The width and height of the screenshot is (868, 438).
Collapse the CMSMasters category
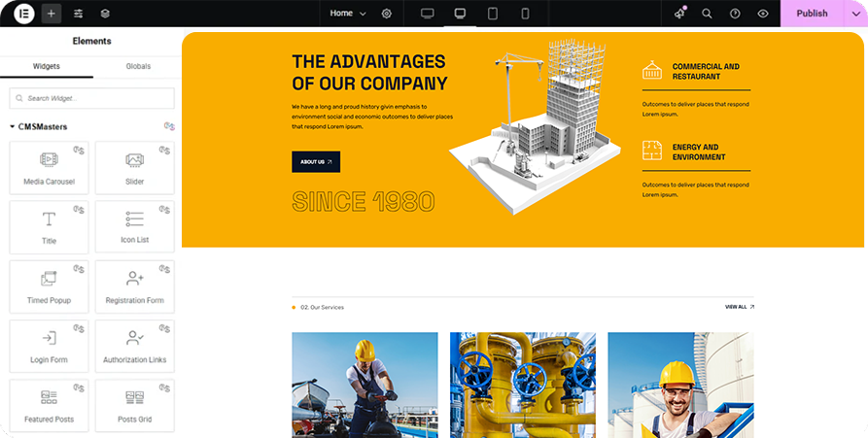tap(39, 126)
